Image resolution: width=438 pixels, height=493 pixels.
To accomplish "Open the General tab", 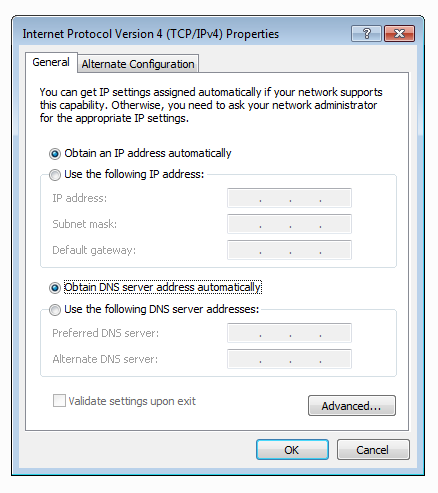I will click(51, 62).
